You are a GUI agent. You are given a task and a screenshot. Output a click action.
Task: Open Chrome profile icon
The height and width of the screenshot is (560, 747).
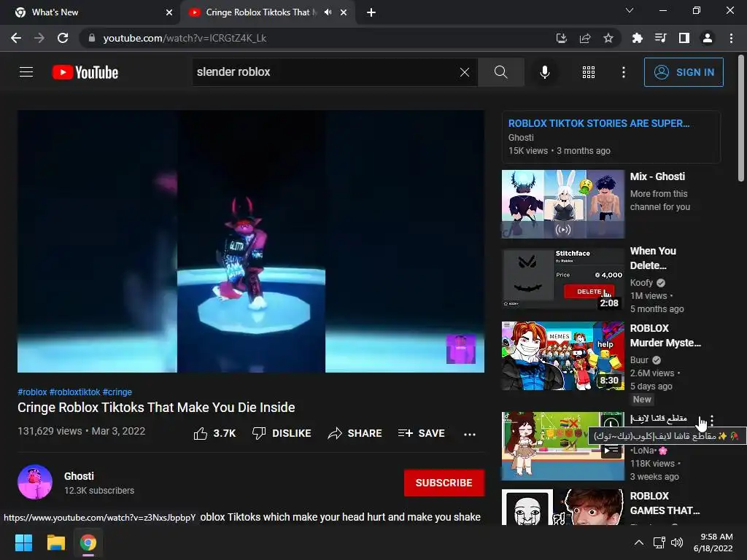(708, 38)
